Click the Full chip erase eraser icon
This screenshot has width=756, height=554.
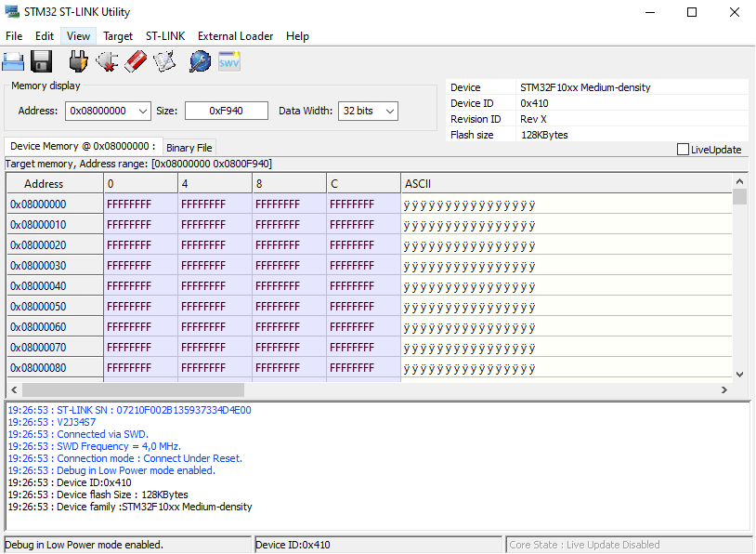click(x=136, y=61)
